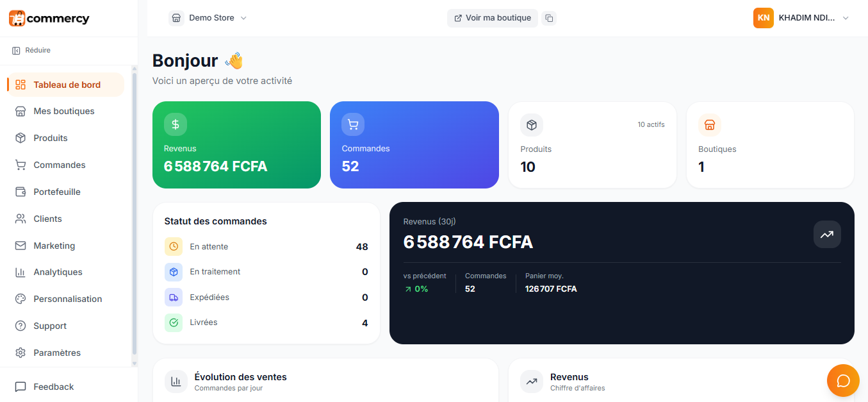
Task: Go to Portefeuille in the sidebar
Action: 57,192
